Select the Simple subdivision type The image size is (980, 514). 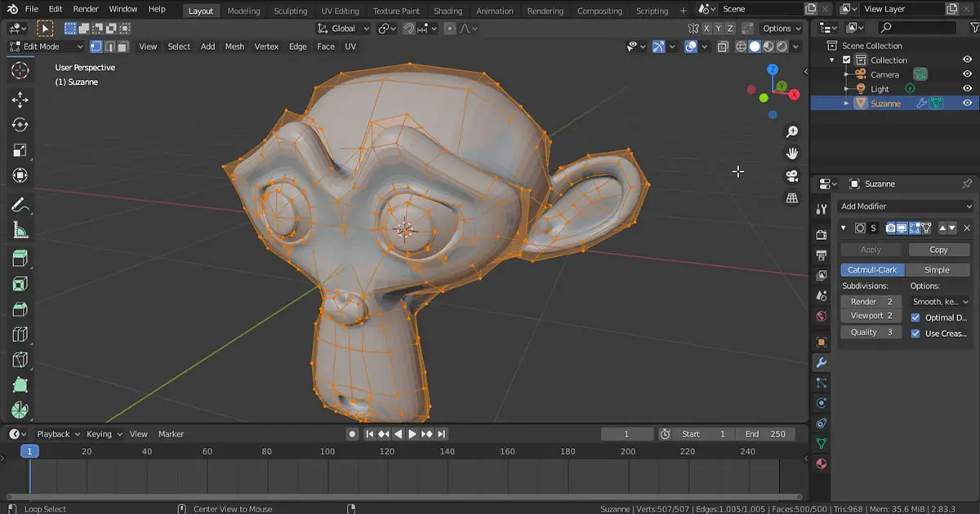[x=937, y=270]
